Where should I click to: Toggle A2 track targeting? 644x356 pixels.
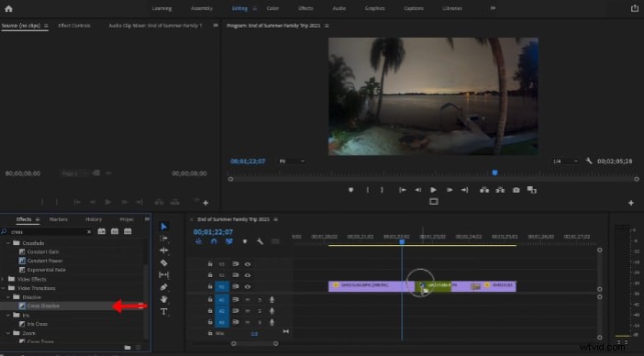(222, 311)
